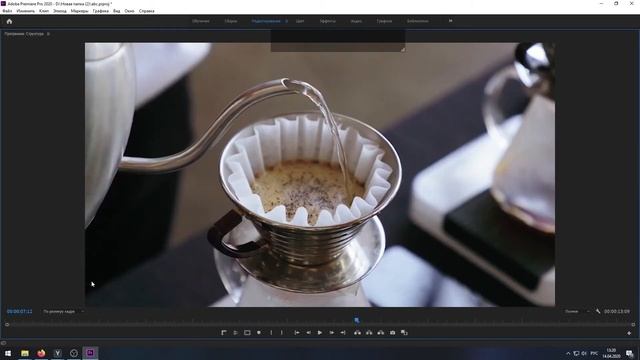Open Program monitor settings wrench

[598, 311]
